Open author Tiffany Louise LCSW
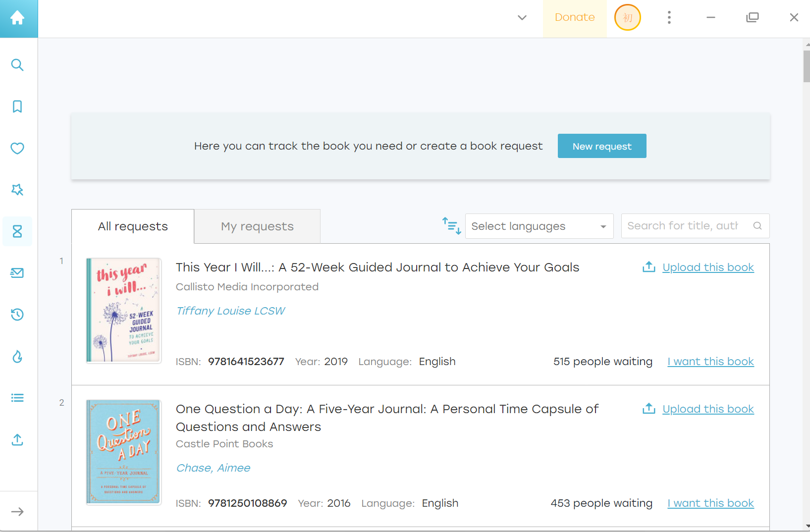The image size is (810, 532). (x=231, y=311)
